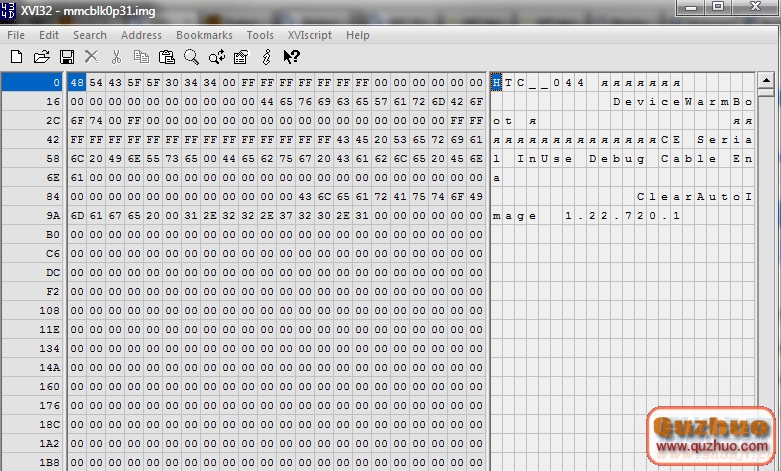Select hex byte 49 in row 58
Image resolution: width=781 pixels, height=471 pixels.
tap(115, 159)
